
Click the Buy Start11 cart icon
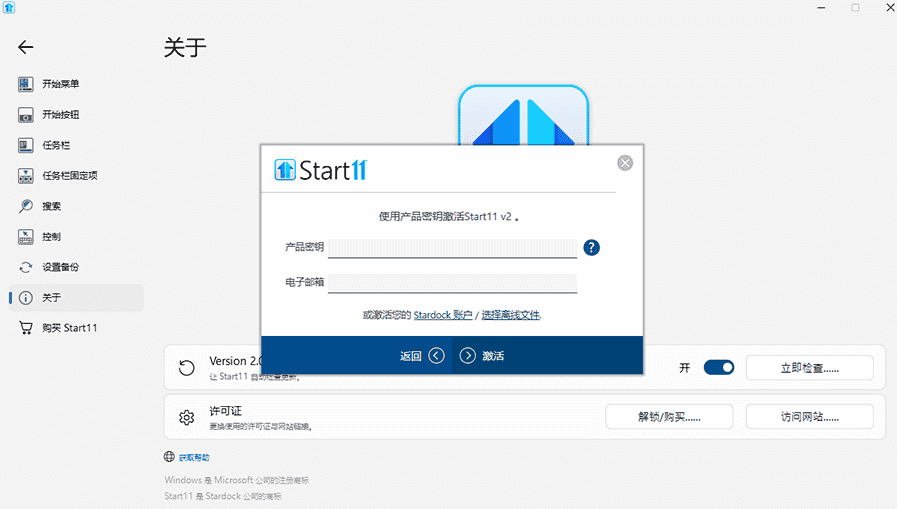26,328
